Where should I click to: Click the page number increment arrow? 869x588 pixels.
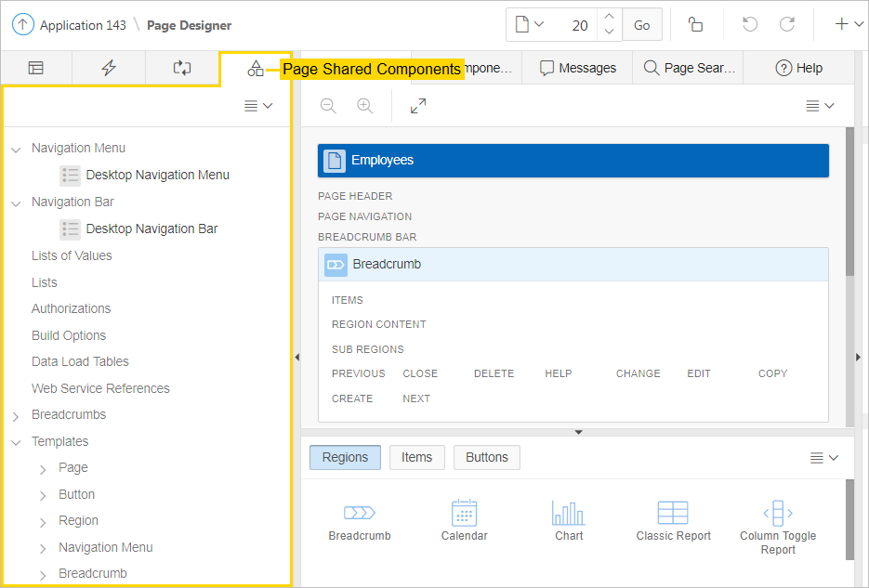(x=608, y=17)
